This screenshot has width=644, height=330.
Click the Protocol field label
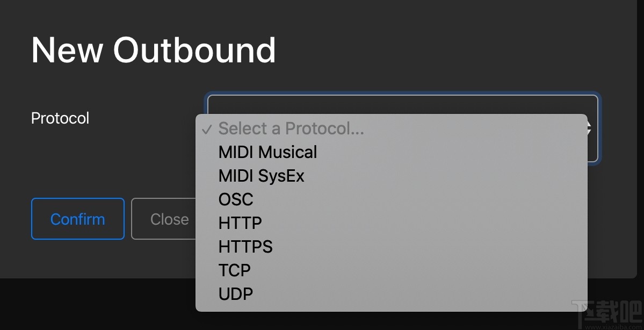click(x=60, y=118)
